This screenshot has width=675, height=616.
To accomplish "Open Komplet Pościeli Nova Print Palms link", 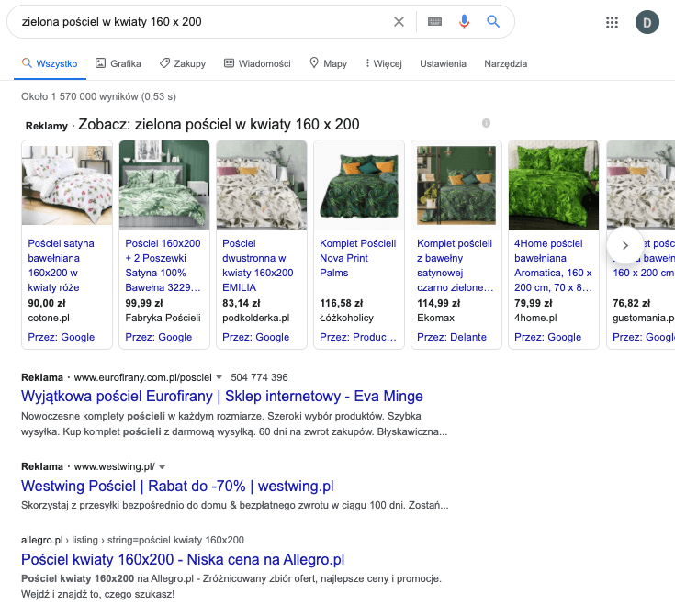I will 358,258.
